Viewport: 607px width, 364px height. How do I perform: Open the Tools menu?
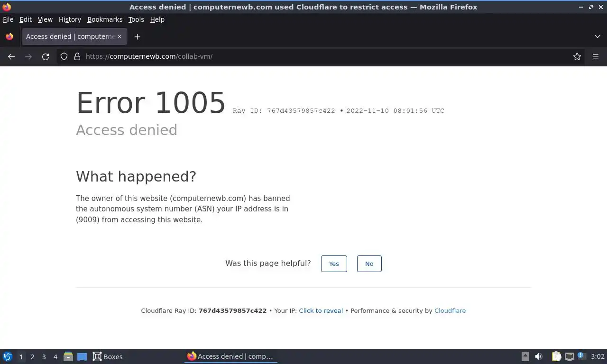(x=136, y=19)
